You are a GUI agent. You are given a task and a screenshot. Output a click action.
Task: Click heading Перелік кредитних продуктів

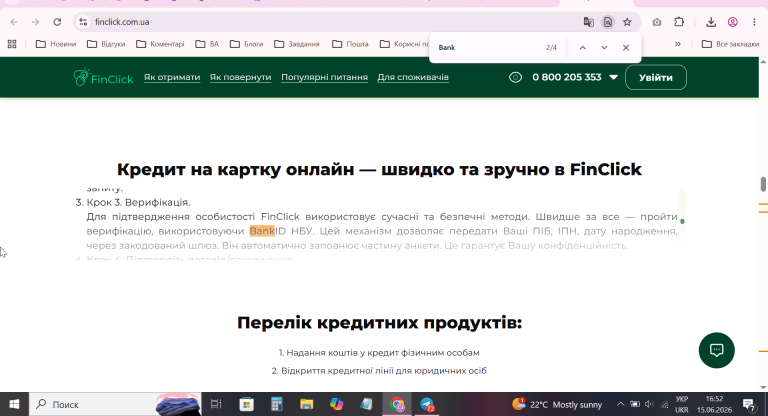click(x=379, y=323)
